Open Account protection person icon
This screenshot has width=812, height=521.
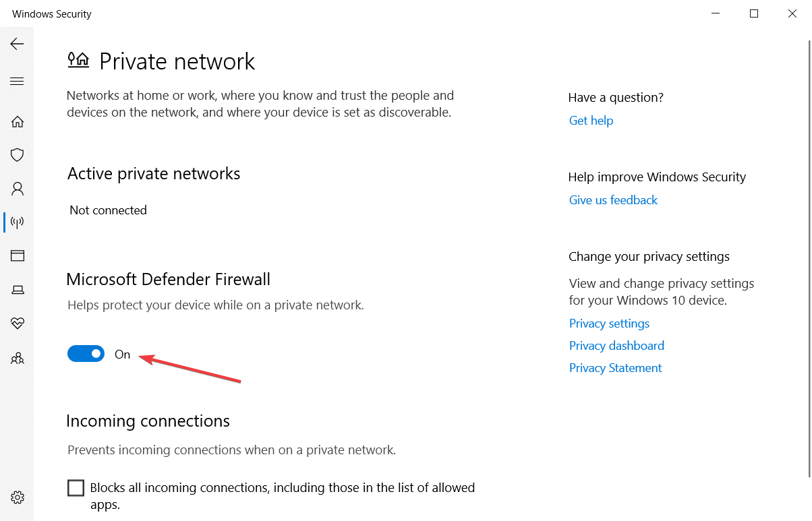(x=18, y=189)
